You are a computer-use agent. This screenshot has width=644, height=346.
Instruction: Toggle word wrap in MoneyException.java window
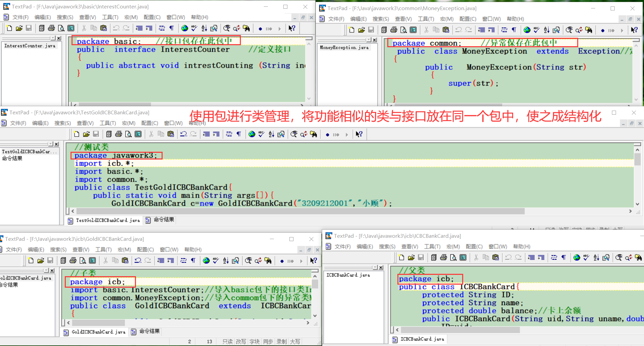tap(504, 30)
